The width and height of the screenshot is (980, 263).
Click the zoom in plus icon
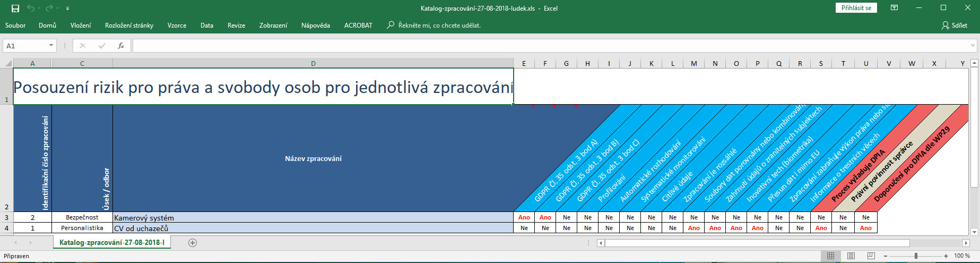click(946, 256)
